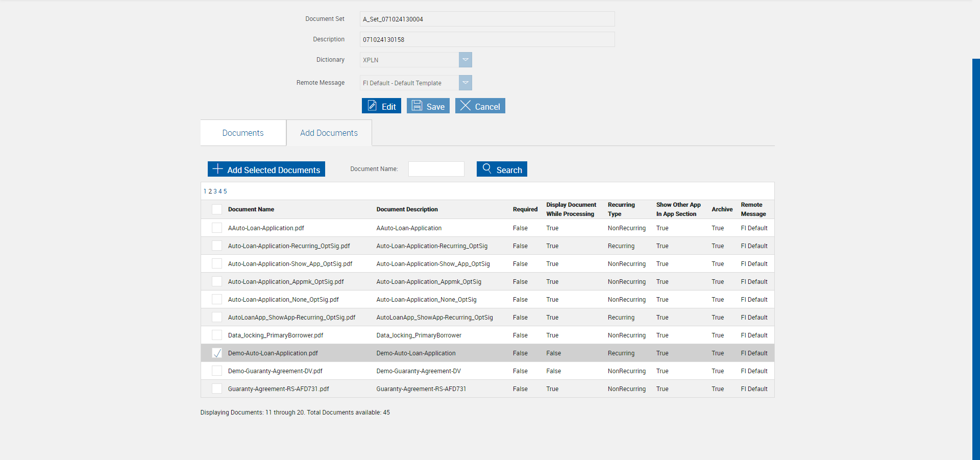Expand the Remote Message dropdown arrow

[465, 83]
